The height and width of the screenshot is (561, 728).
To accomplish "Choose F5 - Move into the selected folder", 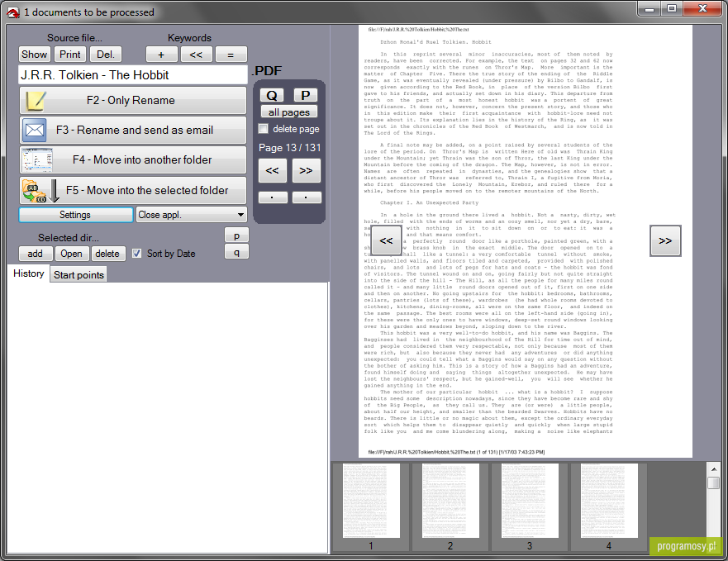I will [133, 190].
